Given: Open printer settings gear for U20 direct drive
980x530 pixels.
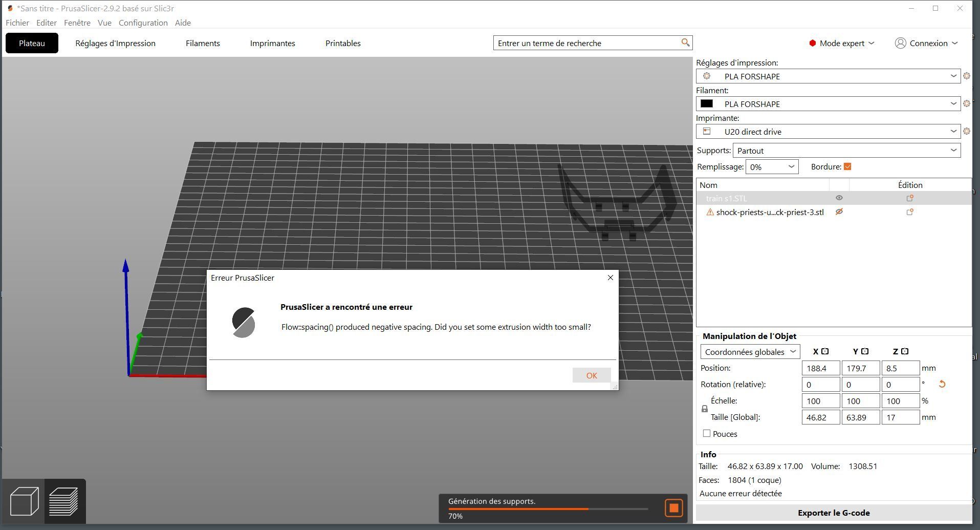Looking at the screenshot, I should pyautogui.click(x=966, y=131).
